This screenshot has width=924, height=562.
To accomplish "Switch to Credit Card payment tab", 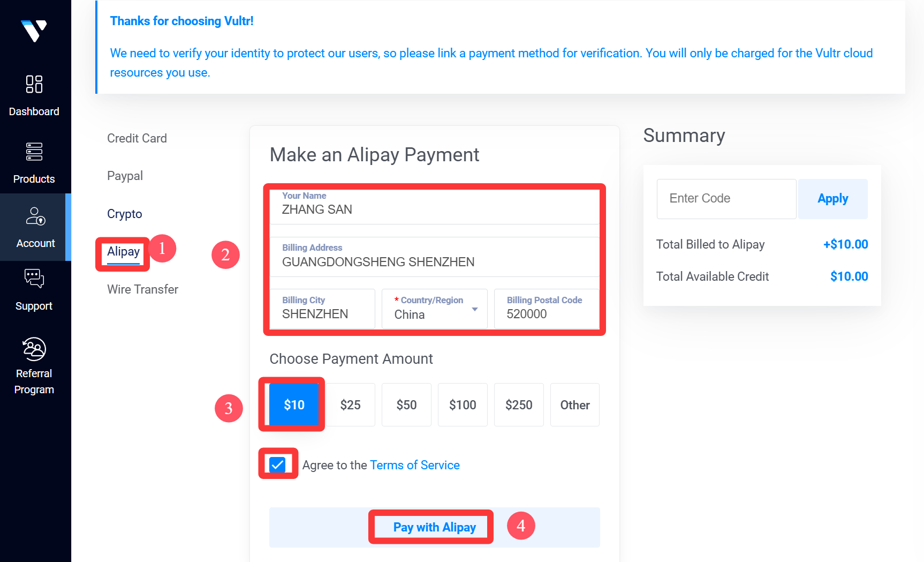I will click(x=137, y=138).
